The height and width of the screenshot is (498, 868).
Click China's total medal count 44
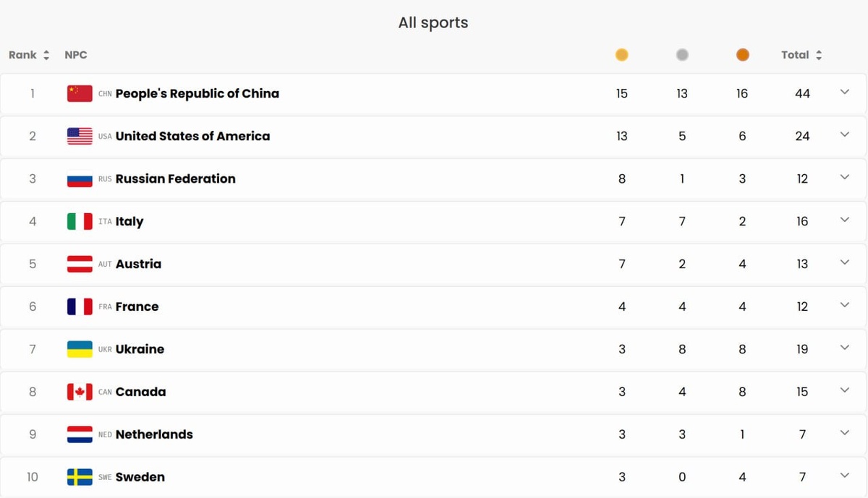[802, 93]
